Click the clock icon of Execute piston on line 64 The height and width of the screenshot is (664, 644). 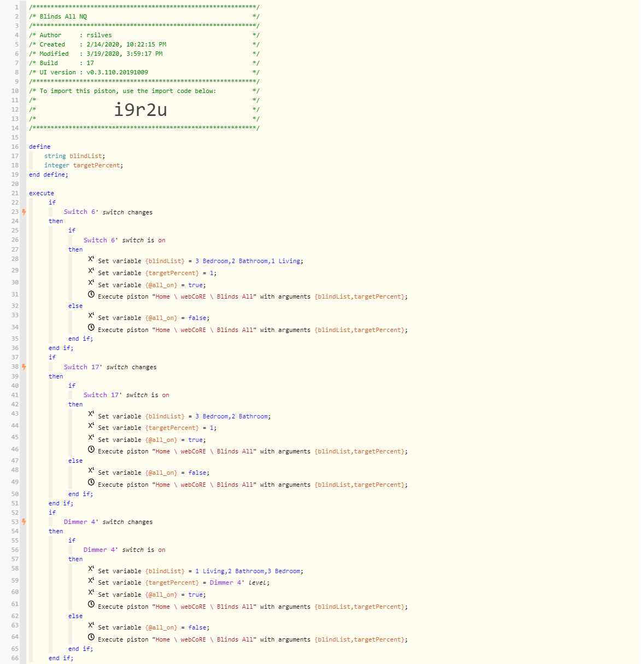91,638
